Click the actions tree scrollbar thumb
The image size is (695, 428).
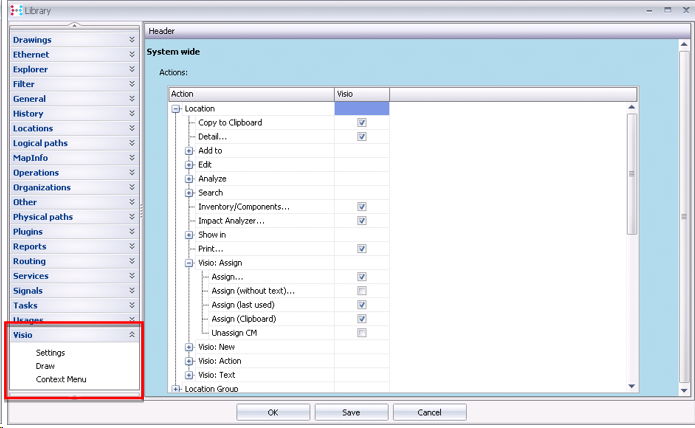click(632, 174)
